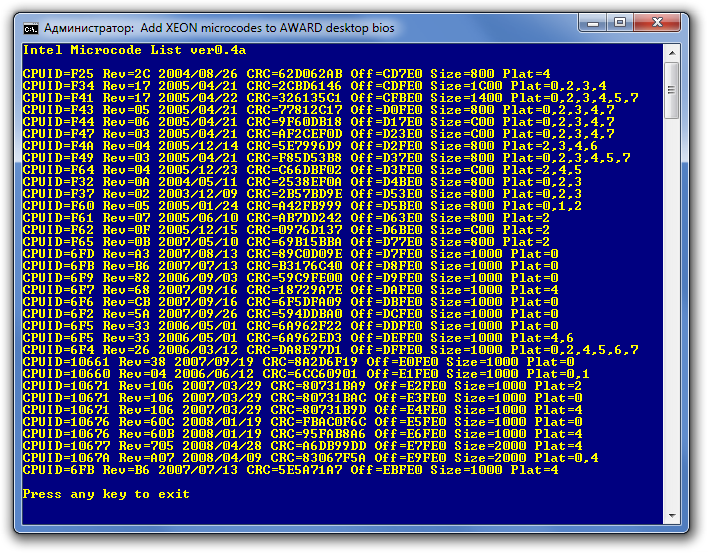Click the CPUID=10676 Rev=60B line
The height and width of the screenshot is (553, 708).
pos(303,434)
